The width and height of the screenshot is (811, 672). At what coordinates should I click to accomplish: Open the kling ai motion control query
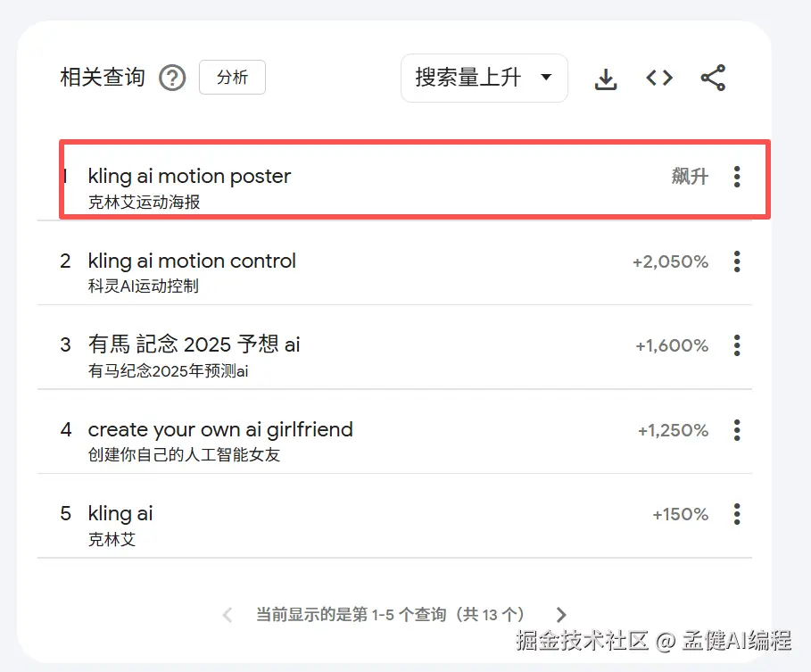pos(192,261)
